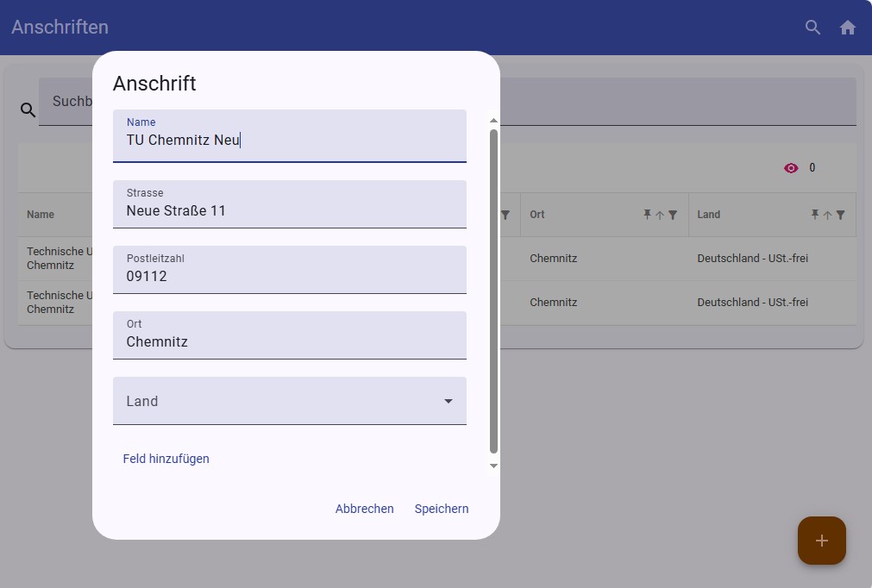872x588 pixels.
Task: Filter the Ort column
Action: coord(673,215)
